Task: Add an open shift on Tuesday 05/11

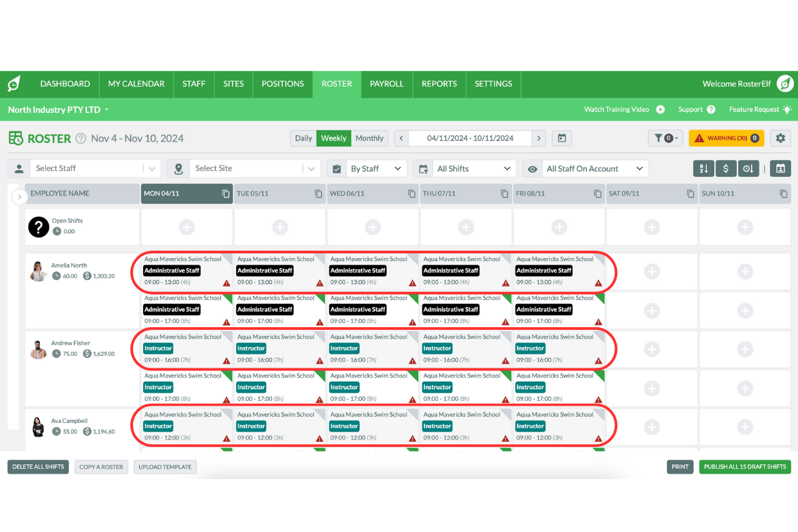Action: tap(280, 227)
